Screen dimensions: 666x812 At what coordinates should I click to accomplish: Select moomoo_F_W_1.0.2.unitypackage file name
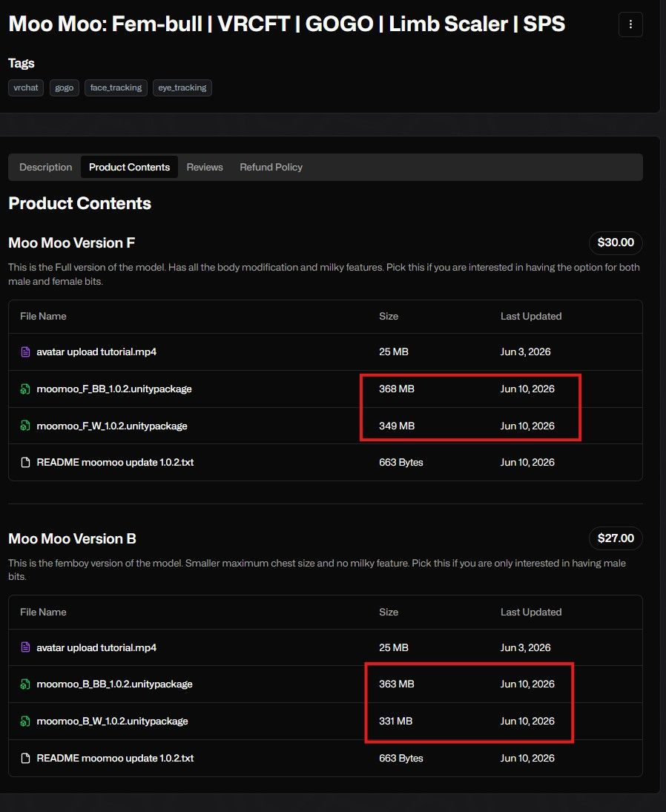coord(112,426)
